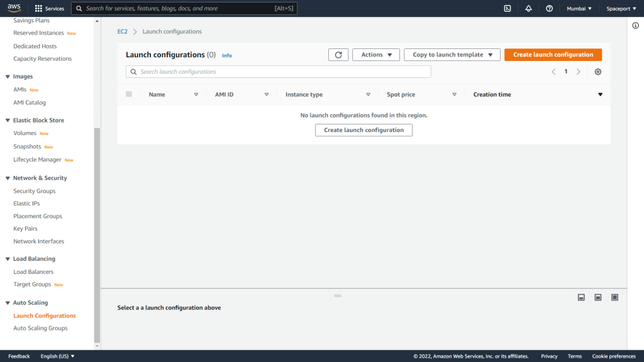Collapse the Auto Scaling section
This screenshot has width=644, height=362.
[8, 303]
